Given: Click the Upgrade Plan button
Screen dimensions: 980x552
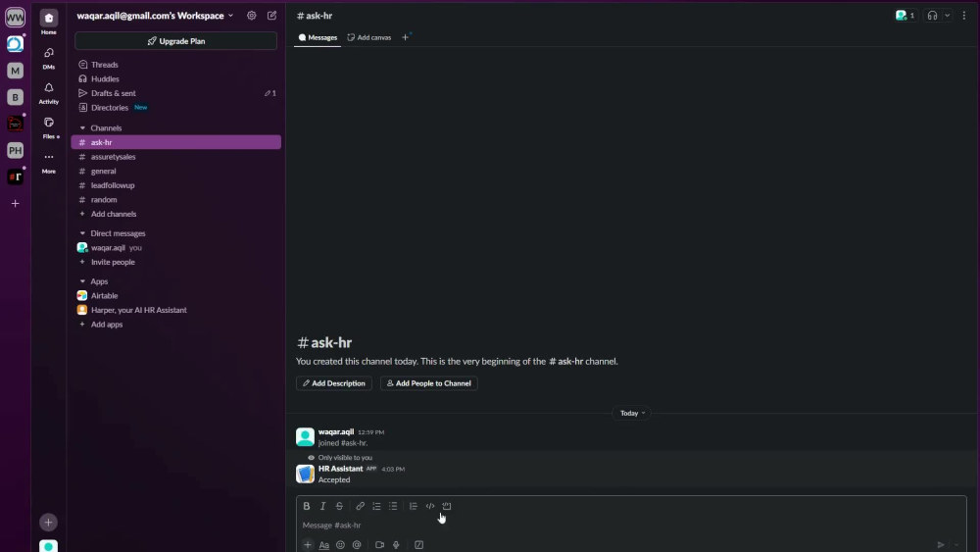Looking at the screenshot, I should tap(176, 41).
